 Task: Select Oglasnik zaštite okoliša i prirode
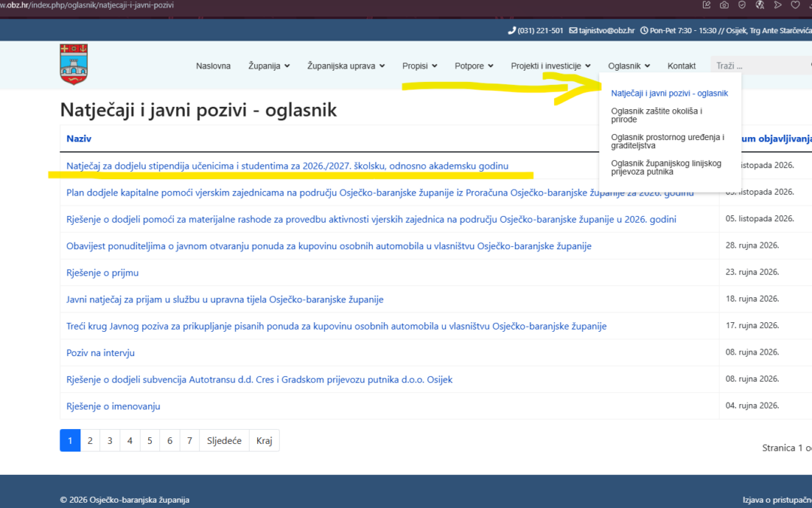(656, 115)
